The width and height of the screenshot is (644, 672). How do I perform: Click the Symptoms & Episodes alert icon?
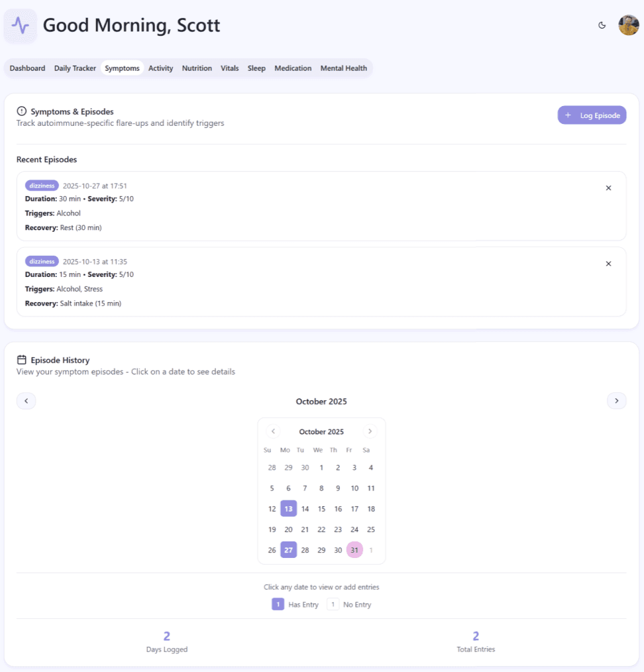point(21,111)
